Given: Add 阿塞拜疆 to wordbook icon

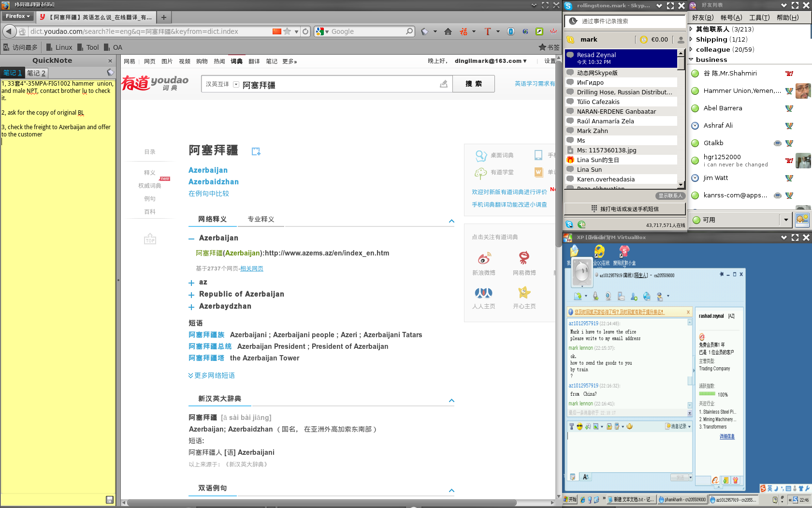Looking at the screenshot, I should coord(256,151).
